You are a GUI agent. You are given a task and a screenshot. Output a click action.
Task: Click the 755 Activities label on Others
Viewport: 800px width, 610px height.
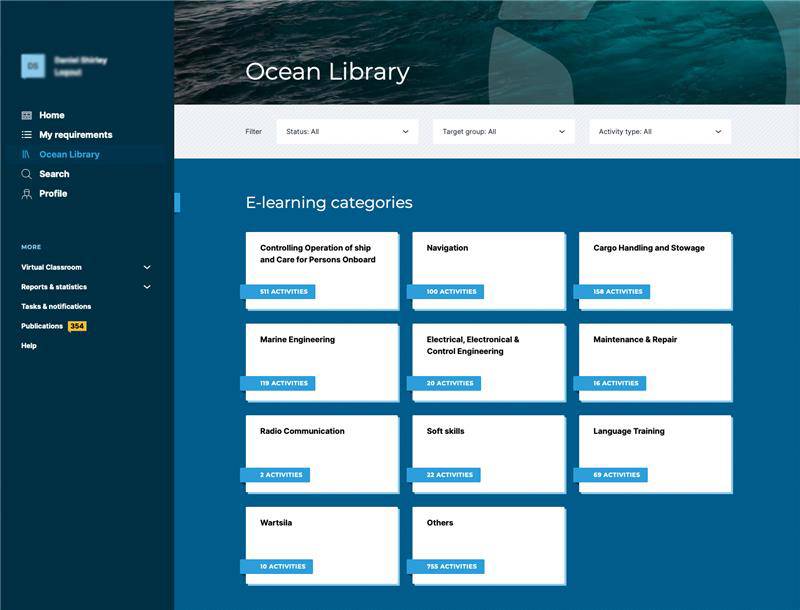[x=446, y=567]
